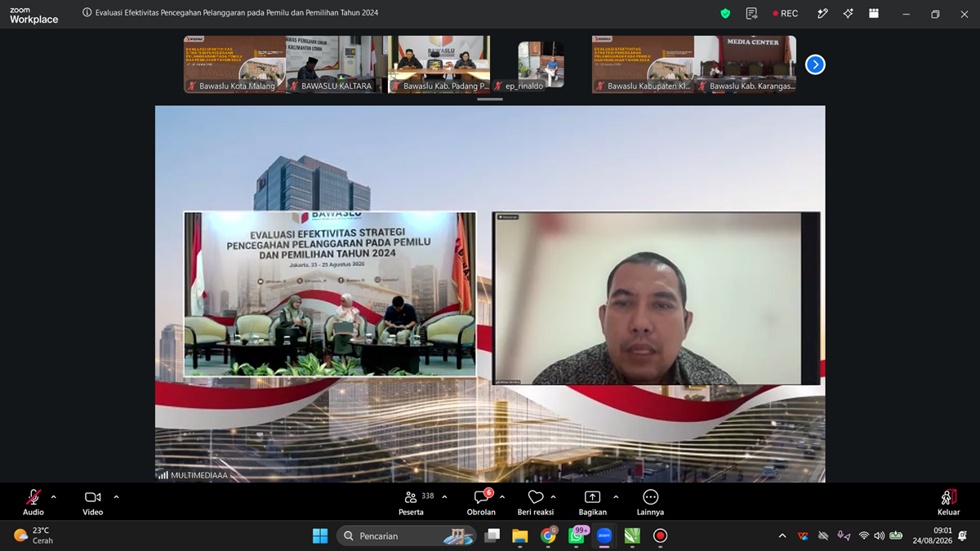Expand audio options caret
Screen dimensions: 980x551
(x=54, y=496)
